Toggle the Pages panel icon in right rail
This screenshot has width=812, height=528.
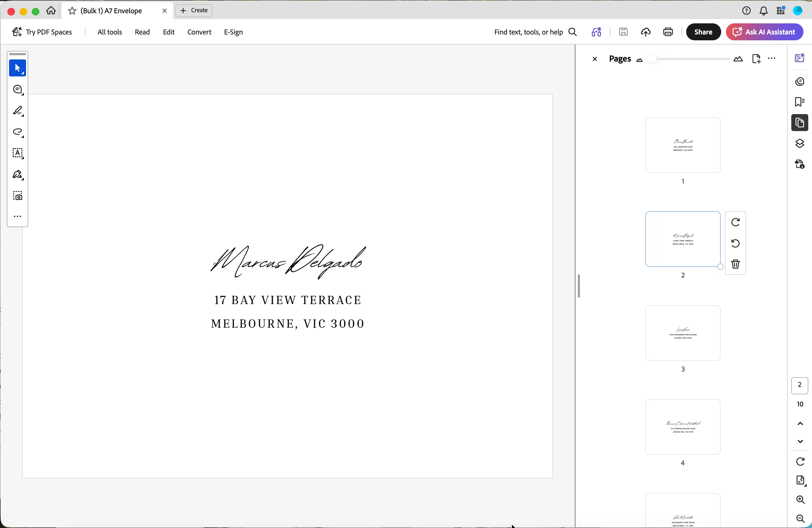click(799, 123)
